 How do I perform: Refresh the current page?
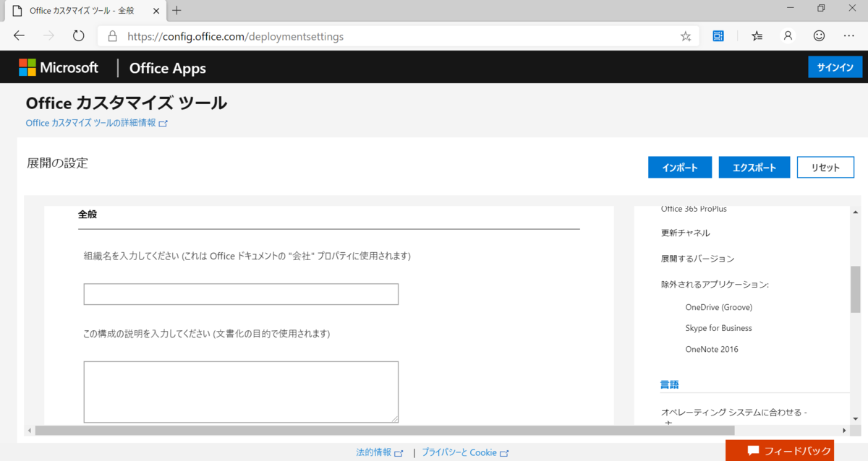(x=79, y=36)
